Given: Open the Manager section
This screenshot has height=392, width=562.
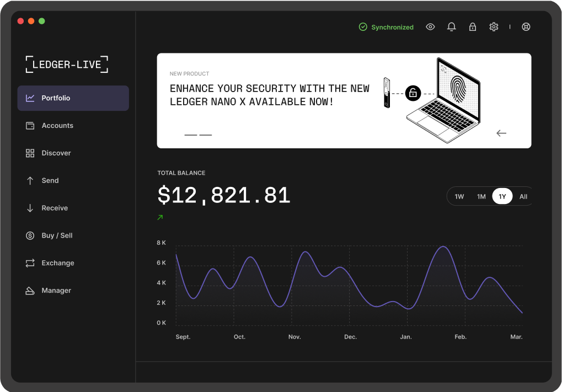Looking at the screenshot, I should (56, 291).
